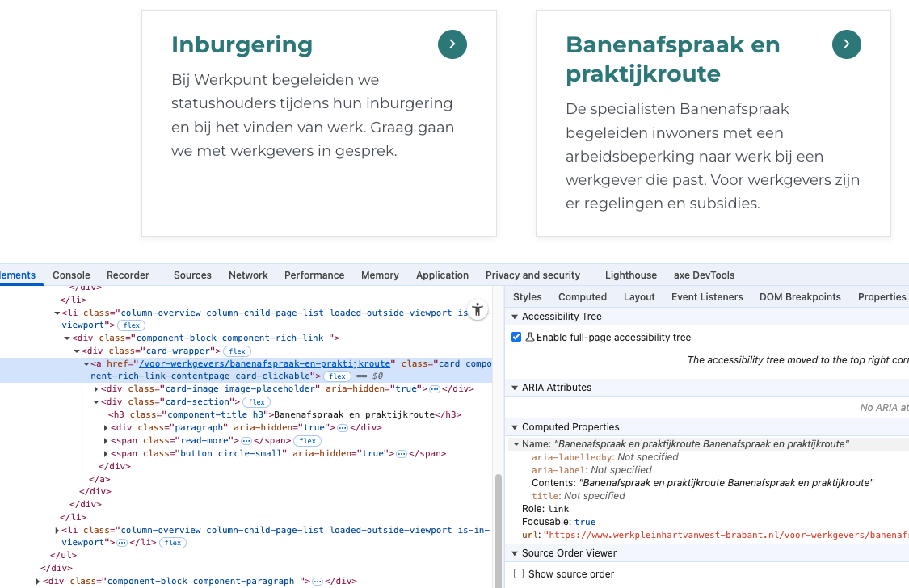Click the arrow button on the Banenafspraak card
Viewport: 909px width, 588px height.
847,44
